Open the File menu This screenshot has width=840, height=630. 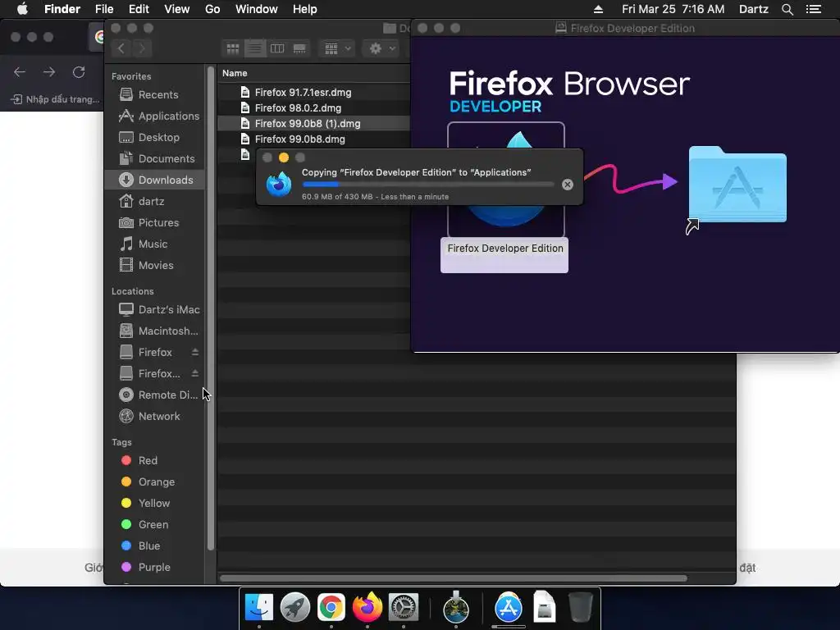tap(104, 9)
